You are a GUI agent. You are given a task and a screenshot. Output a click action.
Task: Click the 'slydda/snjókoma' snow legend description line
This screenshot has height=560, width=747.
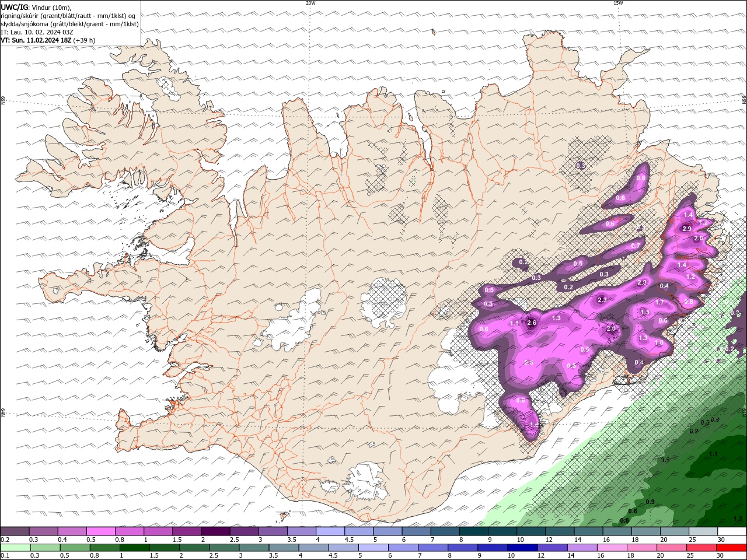coord(69,24)
